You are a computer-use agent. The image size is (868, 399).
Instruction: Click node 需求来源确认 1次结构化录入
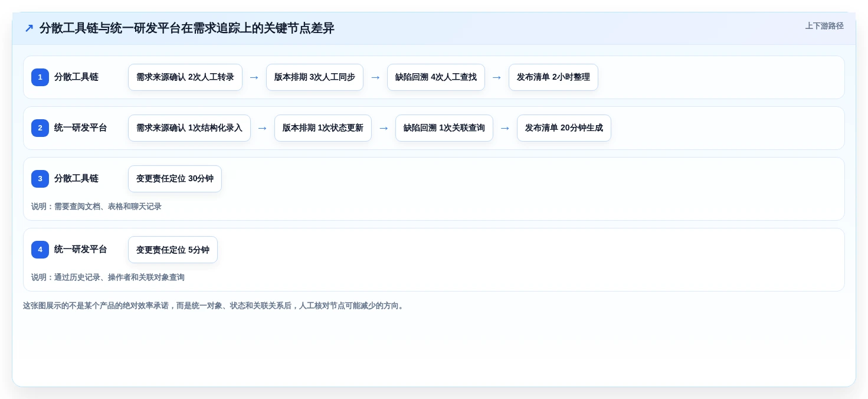(189, 128)
